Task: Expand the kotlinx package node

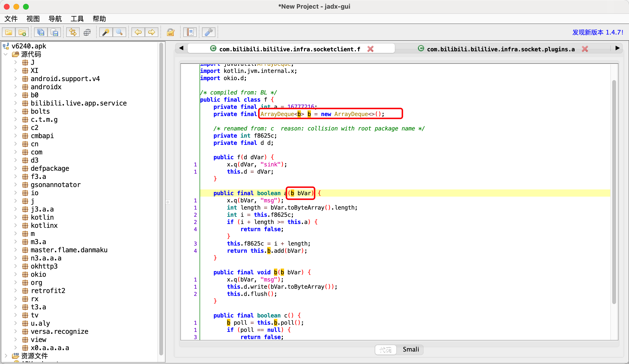Action: coord(16,225)
